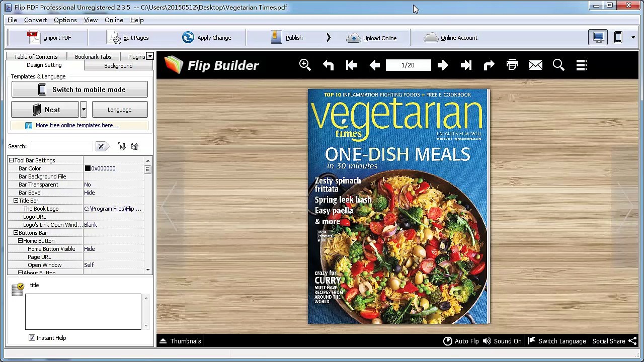Viewport: 644px width, 362px height.
Task: Switch to Bookmark Tabs tab
Action: pyautogui.click(x=93, y=56)
